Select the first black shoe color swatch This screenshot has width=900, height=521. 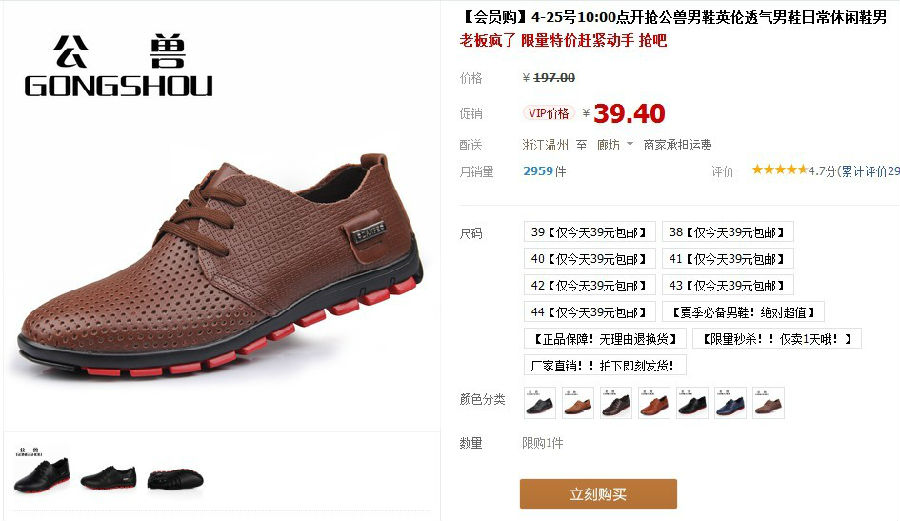coord(540,403)
